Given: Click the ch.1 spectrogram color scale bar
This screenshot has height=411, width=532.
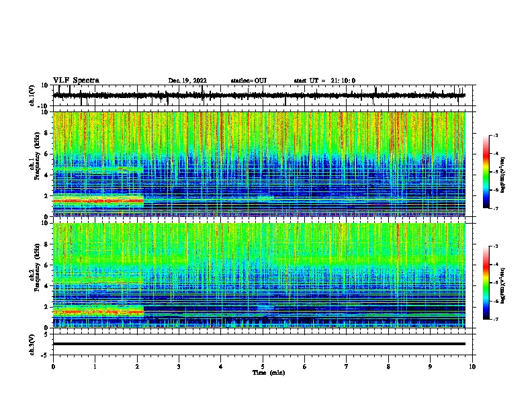Looking at the screenshot, I should tap(486, 172).
